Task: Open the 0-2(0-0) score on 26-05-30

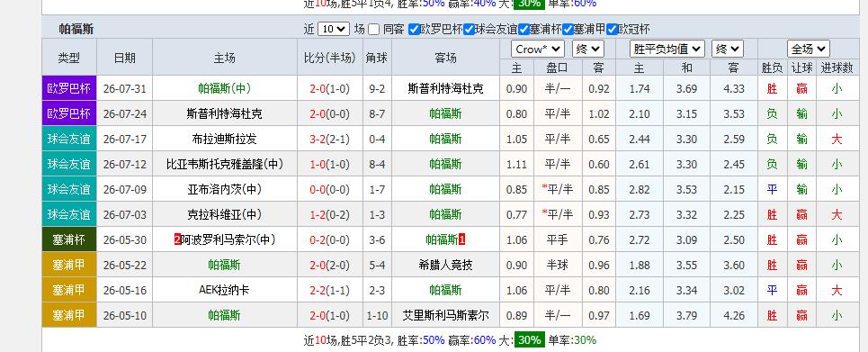Action: [x=330, y=240]
